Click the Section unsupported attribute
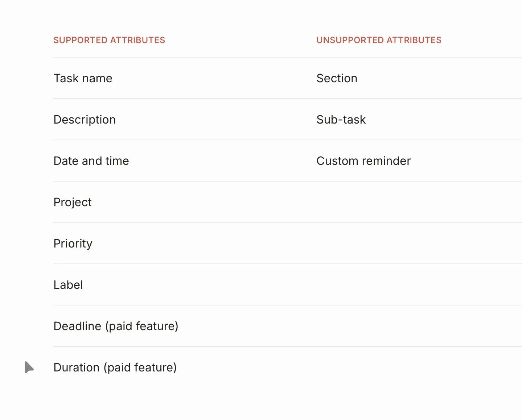 pyautogui.click(x=337, y=78)
